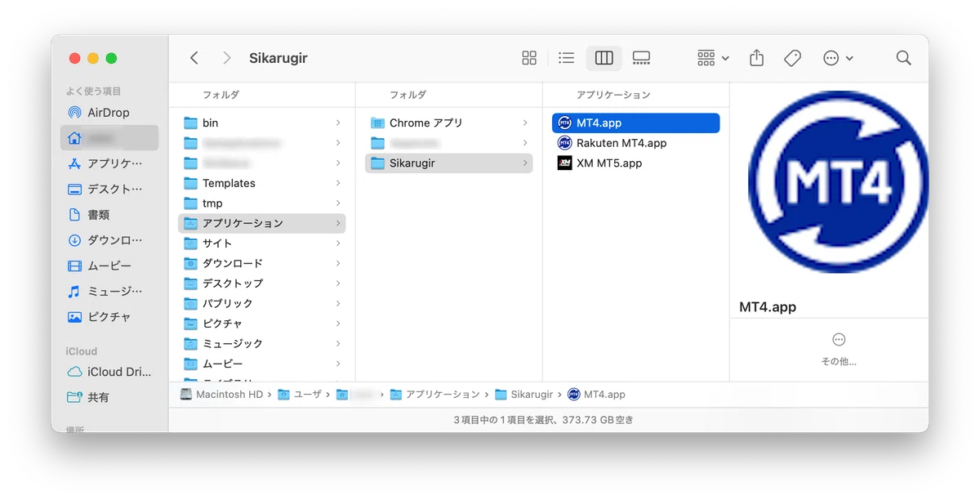Click the status bar free space text
The width and height of the screenshot is (980, 500).
543,420
